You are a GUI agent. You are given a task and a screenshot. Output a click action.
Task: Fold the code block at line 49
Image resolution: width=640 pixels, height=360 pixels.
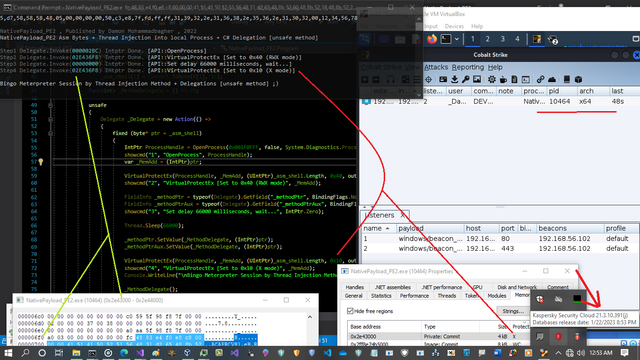click(x=50, y=105)
